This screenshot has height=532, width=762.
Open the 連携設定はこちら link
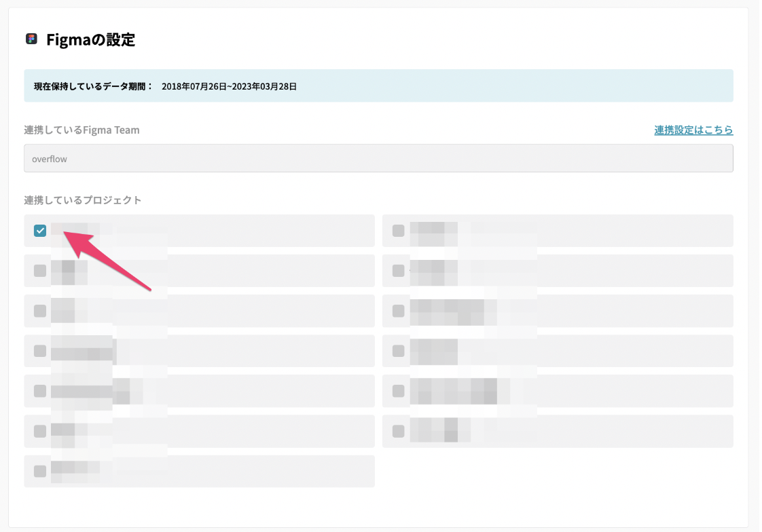point(693,130)
